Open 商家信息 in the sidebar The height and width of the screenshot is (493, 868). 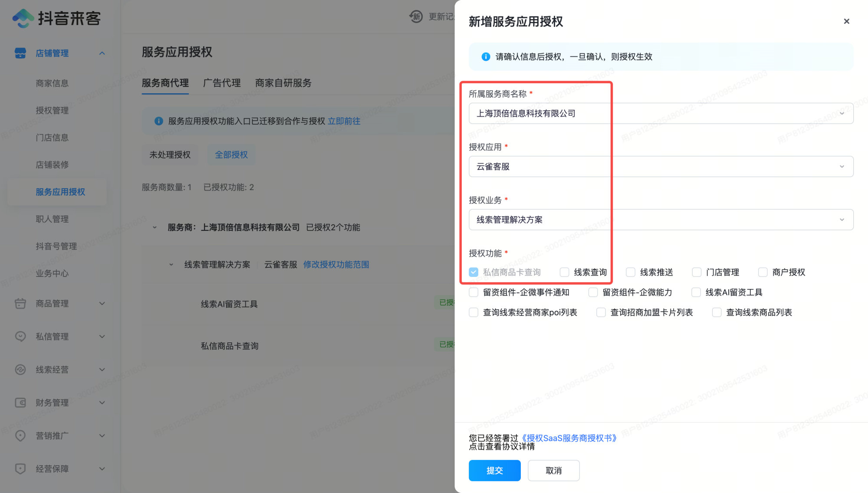[52, 83]
